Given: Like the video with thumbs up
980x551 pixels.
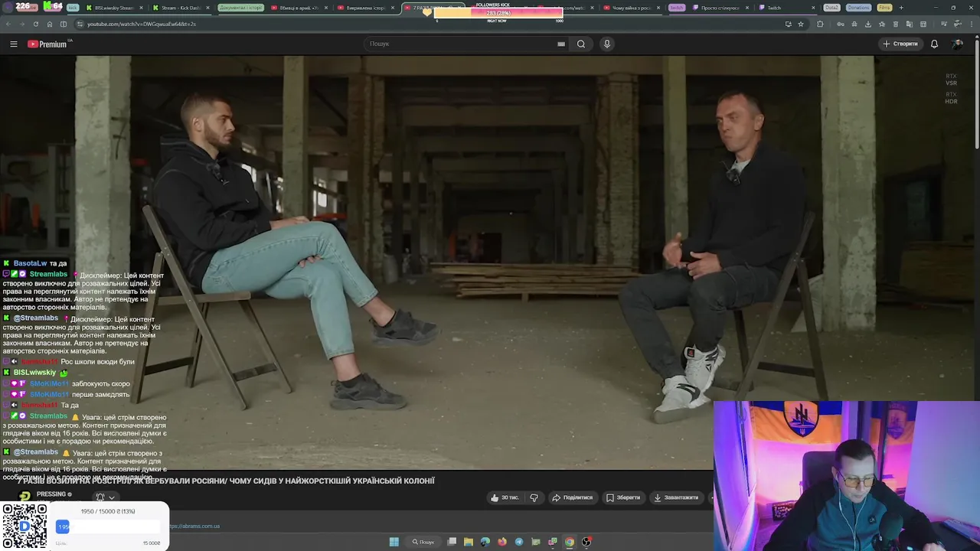Looking at the screenshot, I should click(505, 497).
